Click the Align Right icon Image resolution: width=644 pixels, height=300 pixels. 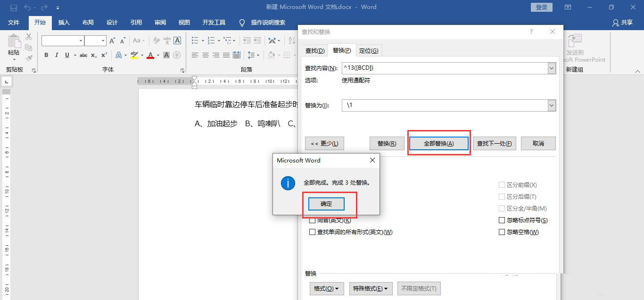point(216,55)
